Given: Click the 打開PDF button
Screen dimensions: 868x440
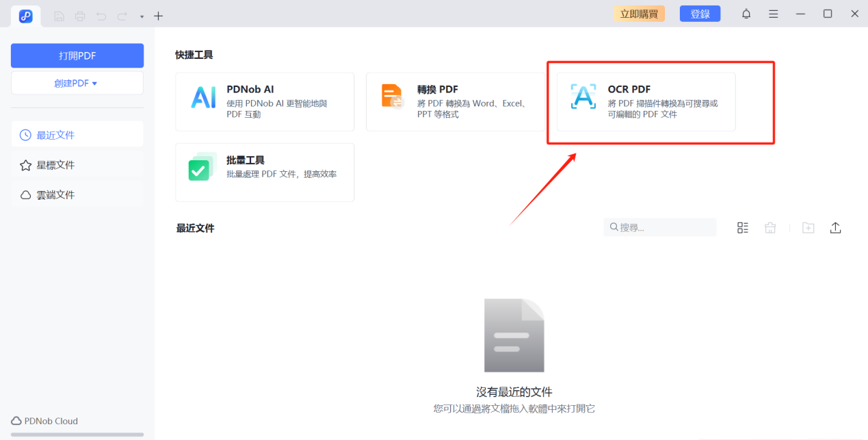Looking at the screenshot, I should click(x=77, y=55).
